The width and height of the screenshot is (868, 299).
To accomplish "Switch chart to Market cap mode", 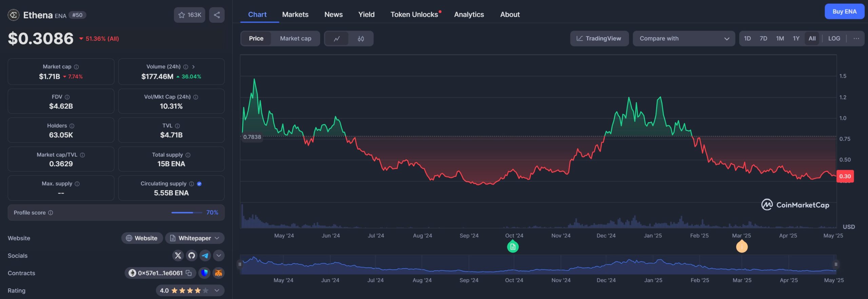I will click(295, 39).
